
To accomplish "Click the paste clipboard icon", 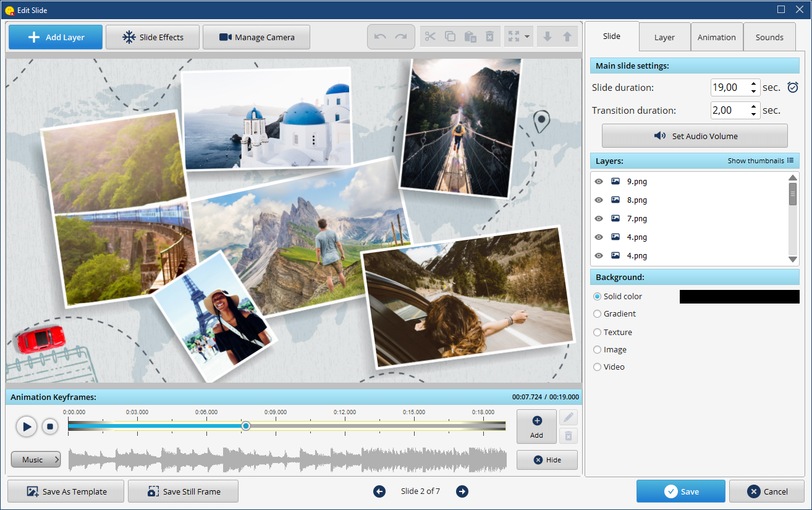I will point(470,37).
